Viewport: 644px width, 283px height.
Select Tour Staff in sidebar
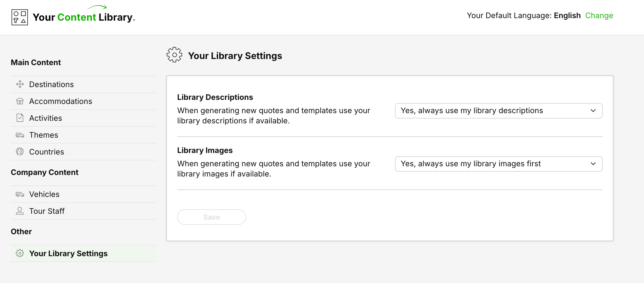(x=47, y=211)
